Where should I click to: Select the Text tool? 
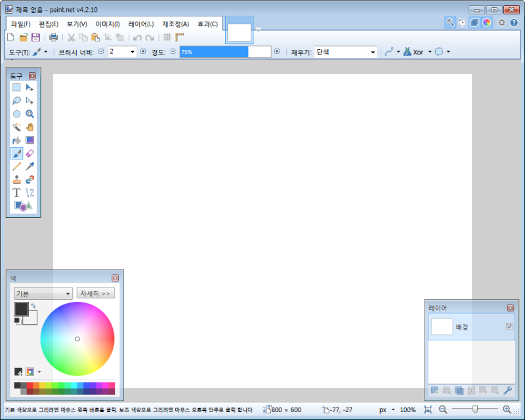(16, 192)
